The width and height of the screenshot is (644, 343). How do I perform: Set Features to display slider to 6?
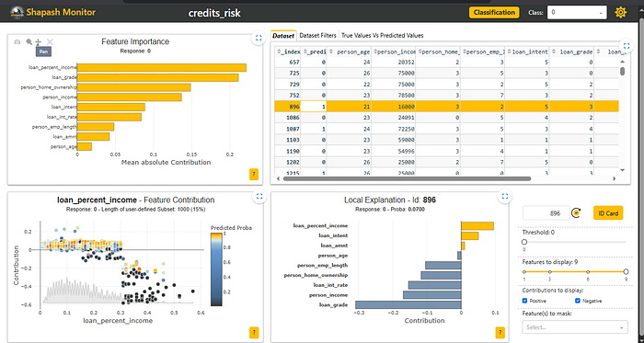[x=588, y=271]
